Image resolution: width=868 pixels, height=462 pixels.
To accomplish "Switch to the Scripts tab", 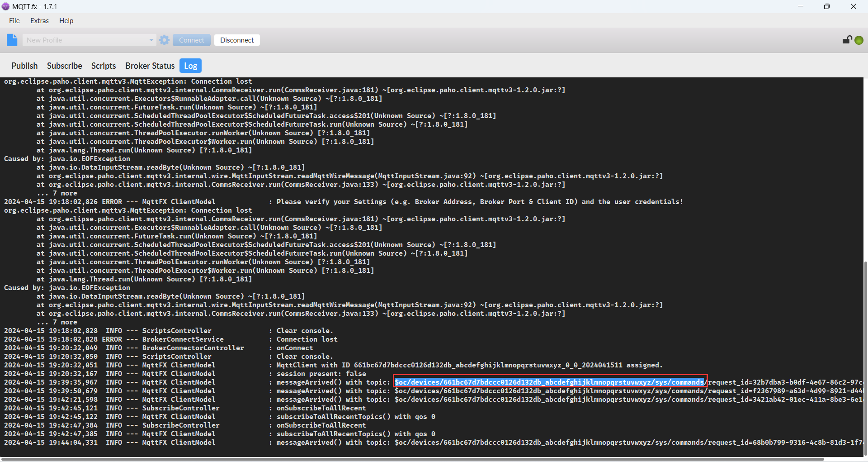I will click(x=104, y=66).
